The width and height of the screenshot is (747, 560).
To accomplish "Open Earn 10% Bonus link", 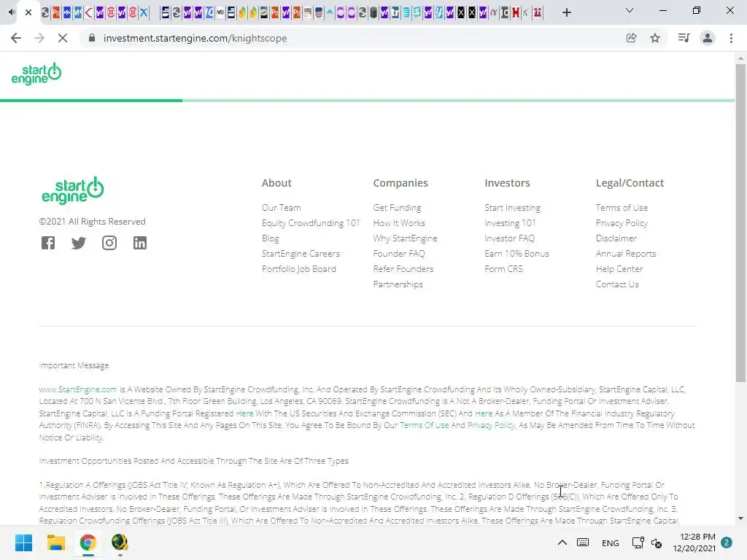I will (x=516, y=253).
